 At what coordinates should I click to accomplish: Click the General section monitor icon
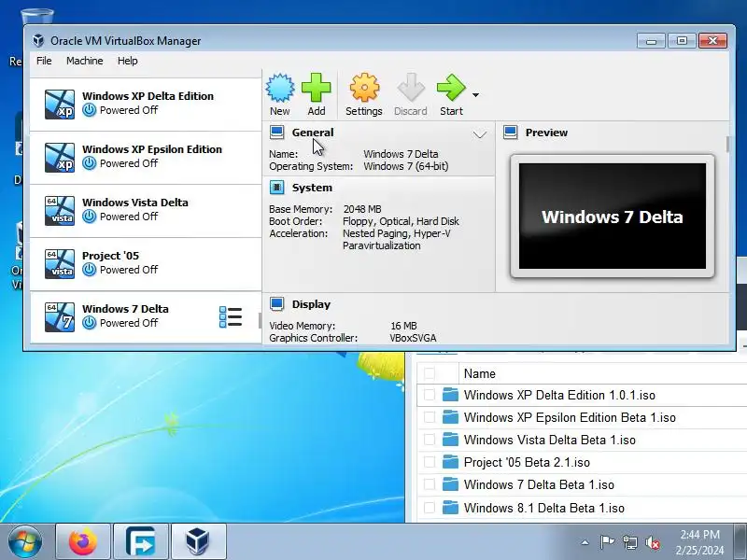pos(276,133)
